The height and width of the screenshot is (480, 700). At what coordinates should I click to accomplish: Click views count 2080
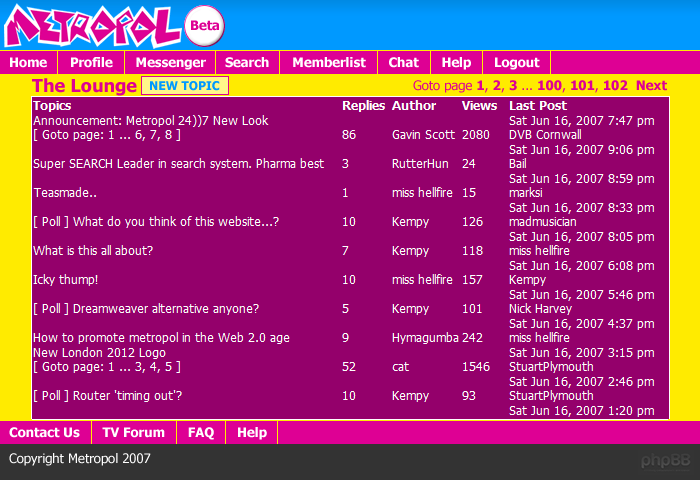pyautogui.click(x=475, y=135)
